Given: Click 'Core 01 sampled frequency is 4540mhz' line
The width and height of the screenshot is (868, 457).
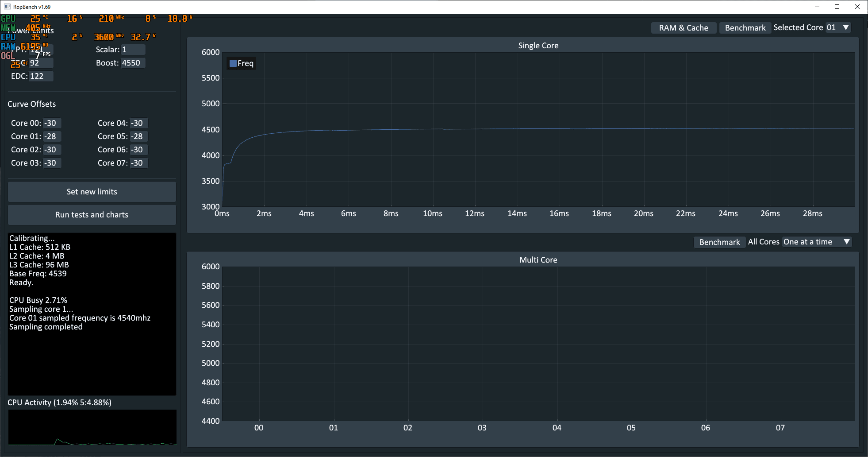Looking at the screenshot, I should click(x=80, y=318).
